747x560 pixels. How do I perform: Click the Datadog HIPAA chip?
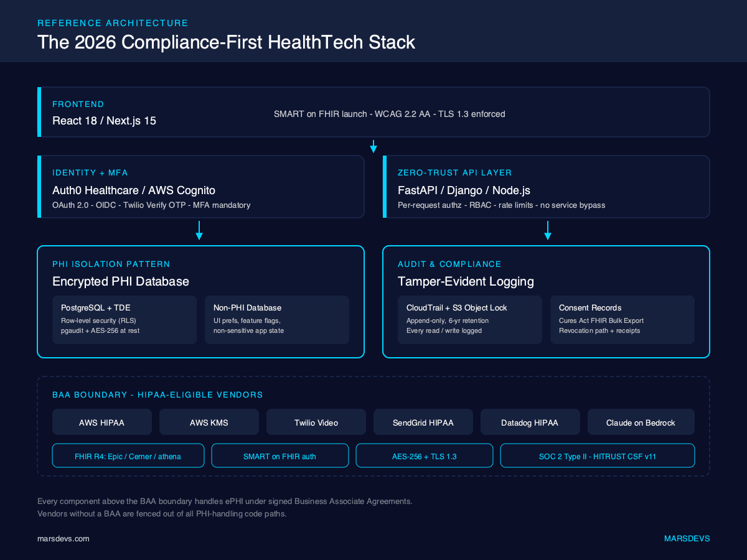[x=530, y=422]
